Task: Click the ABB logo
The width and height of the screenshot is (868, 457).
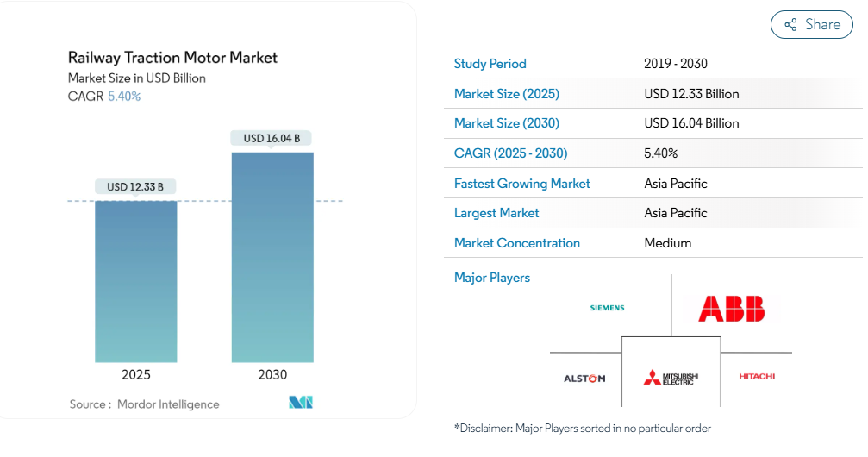Action: pos(731,309)
